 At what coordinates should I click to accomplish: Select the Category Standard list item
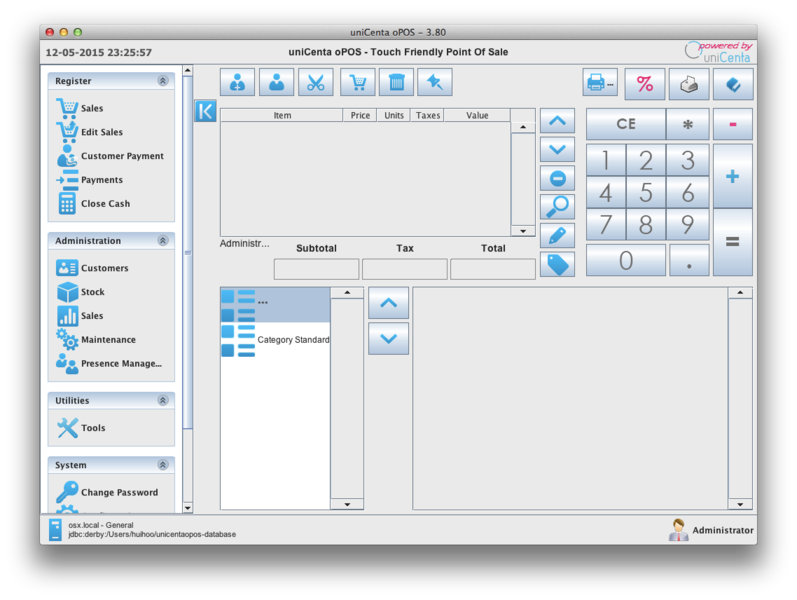click(275, 340)
